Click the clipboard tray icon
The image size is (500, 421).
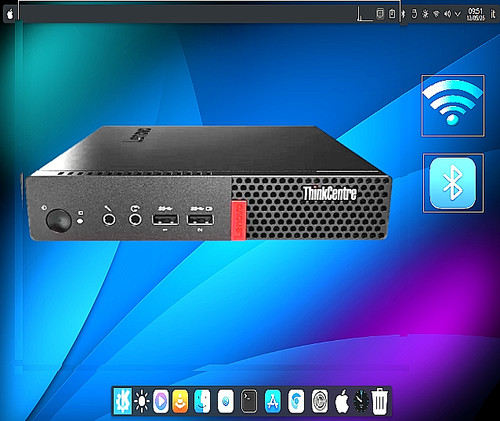click(392, 14)
